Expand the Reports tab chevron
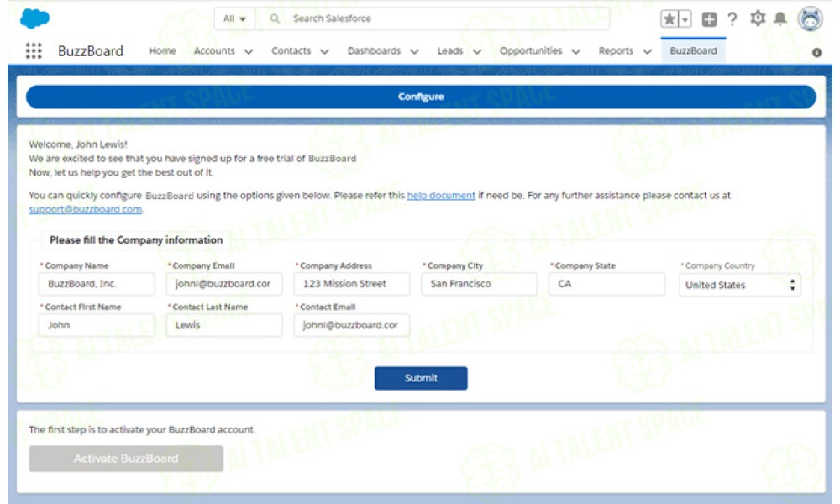 coord(648,51)
